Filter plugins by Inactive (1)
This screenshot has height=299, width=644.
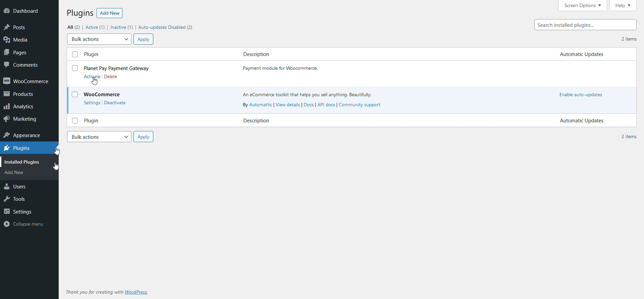121,27
